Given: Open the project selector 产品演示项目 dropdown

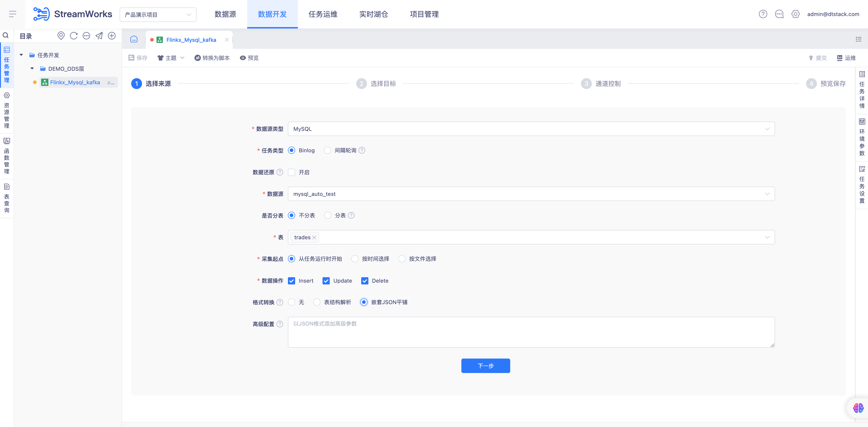Looking at the screenshot, I should [158, 14].
